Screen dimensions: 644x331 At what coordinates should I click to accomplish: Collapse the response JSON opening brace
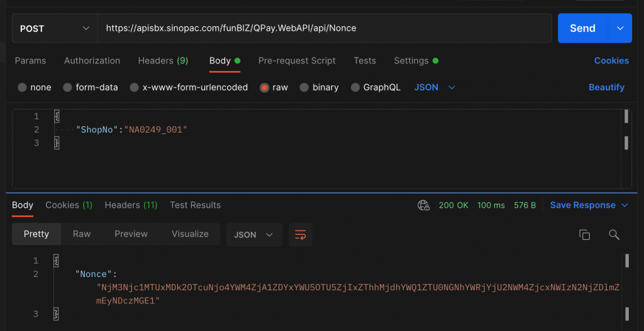pyautogui.click(x=57, y=261)
